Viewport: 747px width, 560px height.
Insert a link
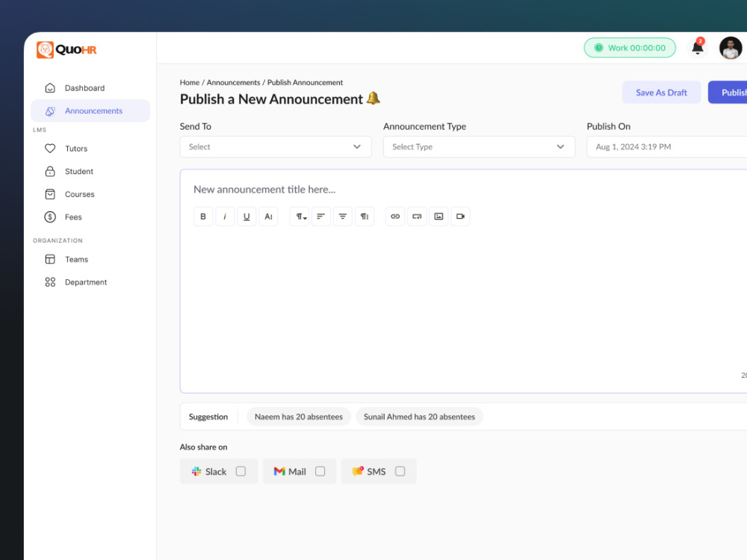[x=395, y=217]
